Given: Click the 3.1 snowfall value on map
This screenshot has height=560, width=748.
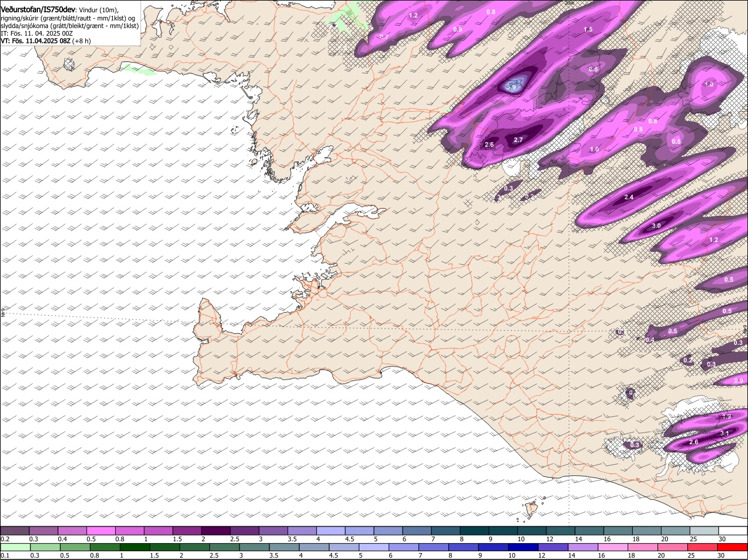Looking at the screenshot, I should pos(725,433).
